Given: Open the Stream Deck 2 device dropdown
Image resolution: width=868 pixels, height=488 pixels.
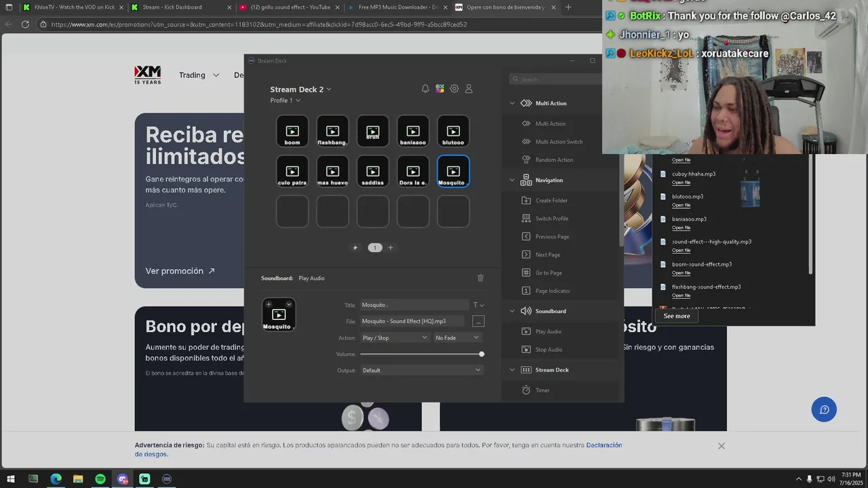Looking at the screenshot, I should 300,89.
